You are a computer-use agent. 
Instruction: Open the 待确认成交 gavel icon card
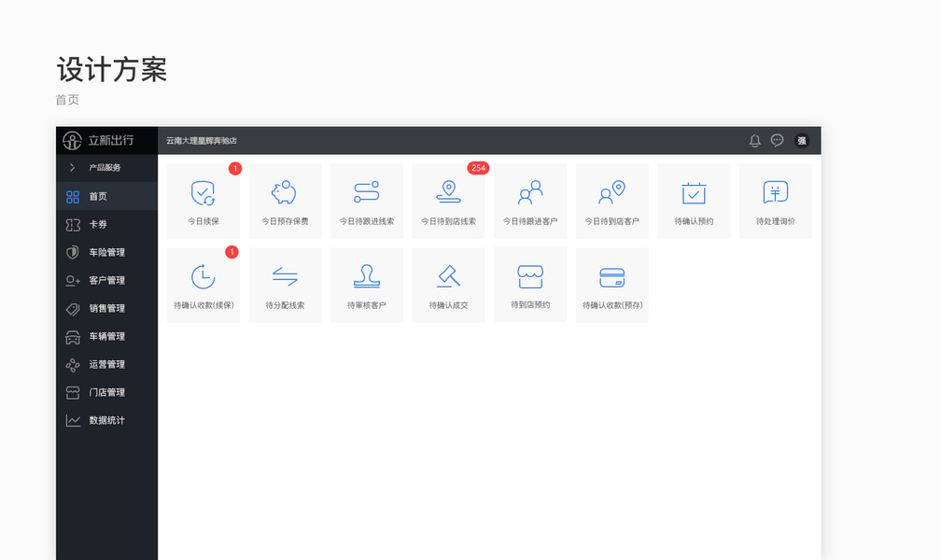click(x=448, y=285)
